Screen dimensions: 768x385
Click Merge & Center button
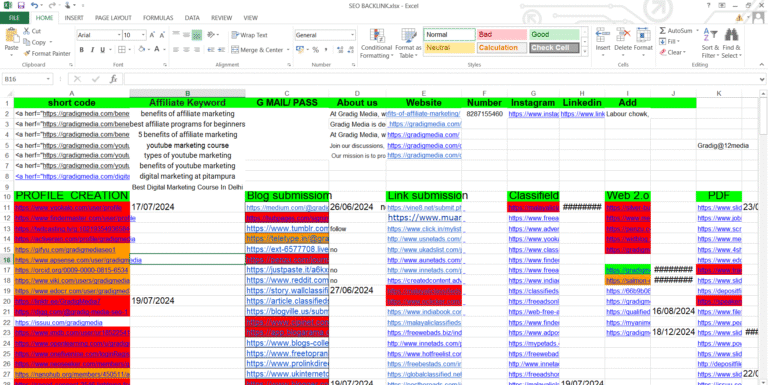tap(257, 49)
